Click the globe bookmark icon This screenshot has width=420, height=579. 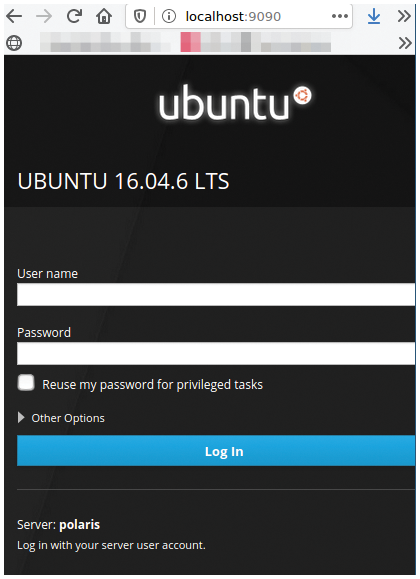point(14,43)
